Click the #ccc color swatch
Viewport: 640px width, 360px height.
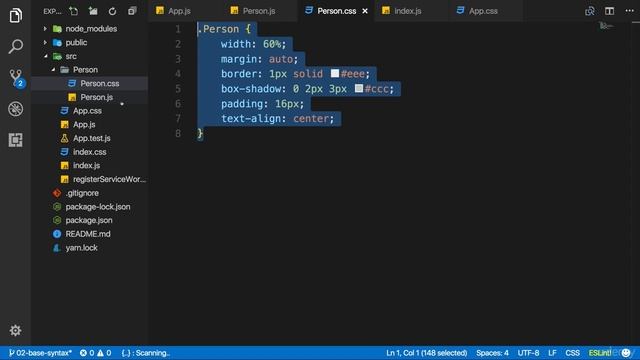[359, 88]
